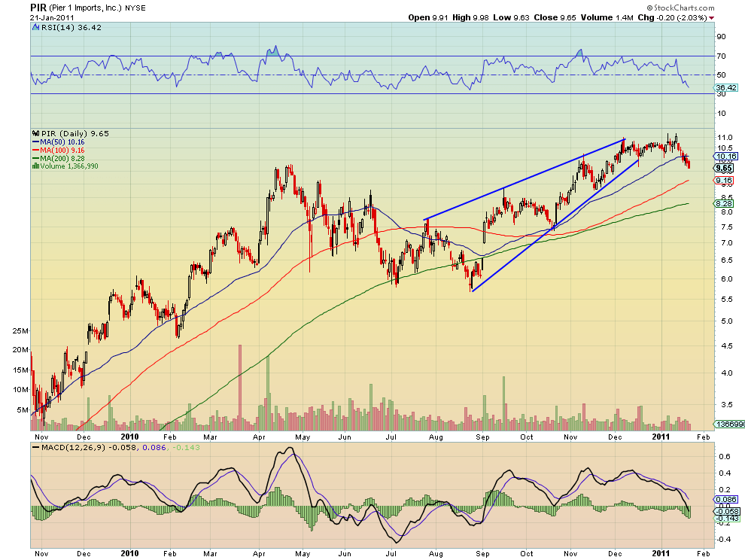Image resolution: width=745 pixels, height=560 pixels.
Task: Click the company name Pier 1 Imports, Inc.
Action: pos(86,8)
